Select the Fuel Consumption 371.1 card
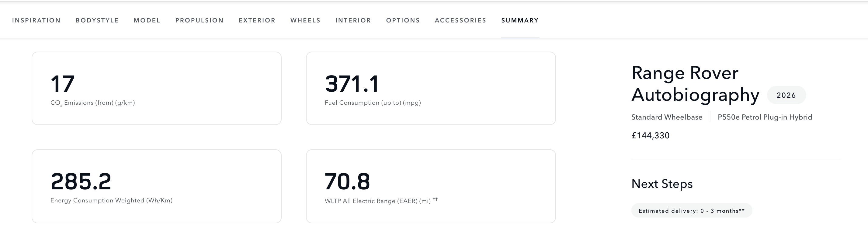 (x=431, y=88)
